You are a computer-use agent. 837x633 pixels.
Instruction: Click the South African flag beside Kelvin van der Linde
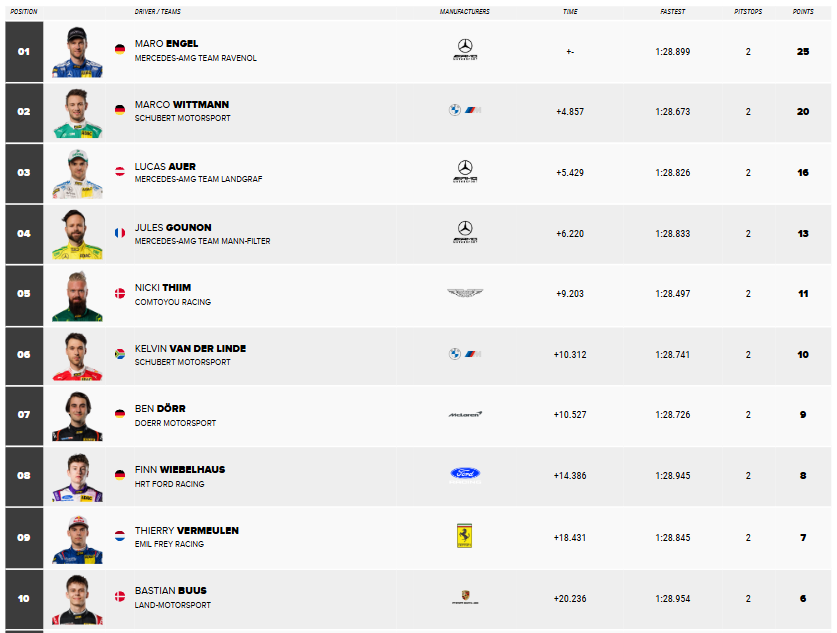[x=120, y=353]
